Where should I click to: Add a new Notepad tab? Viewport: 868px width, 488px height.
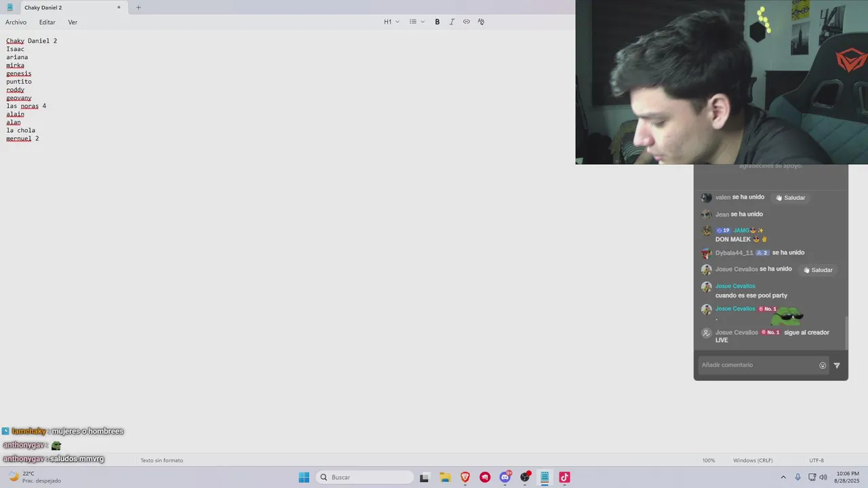pos(138,7)
